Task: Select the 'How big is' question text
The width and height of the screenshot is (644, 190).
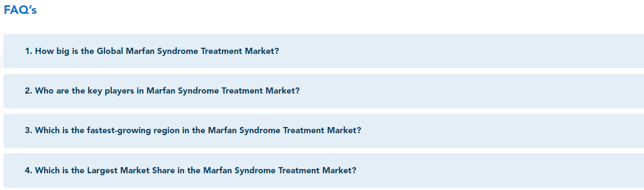Action: (152, 51)
